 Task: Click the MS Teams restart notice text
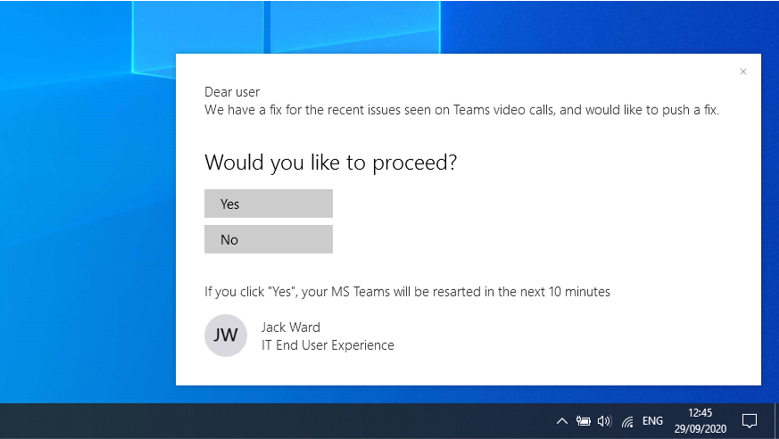[407, 292]
